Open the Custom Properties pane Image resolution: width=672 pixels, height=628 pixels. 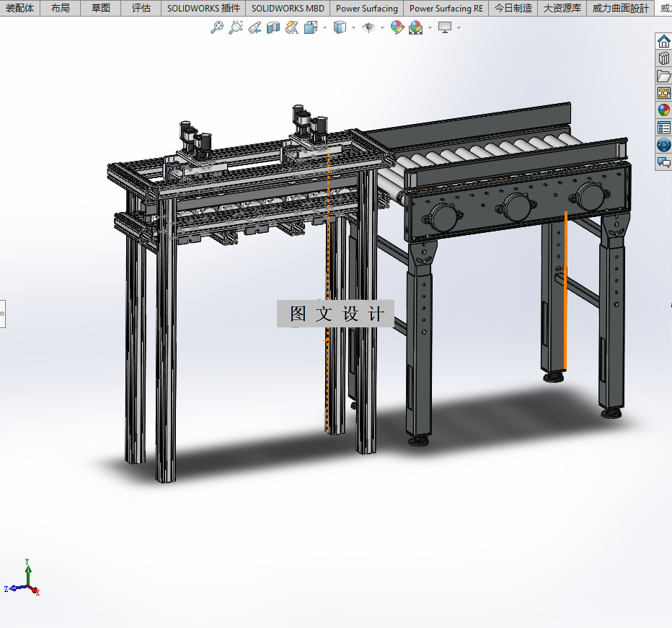[x=664, y=128]
